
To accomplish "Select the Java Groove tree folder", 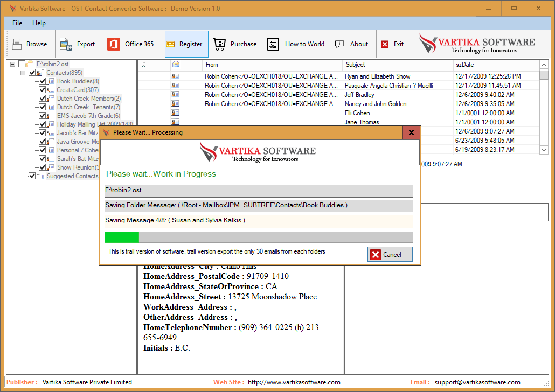I will pyautogui.click(x=78, y=142).
